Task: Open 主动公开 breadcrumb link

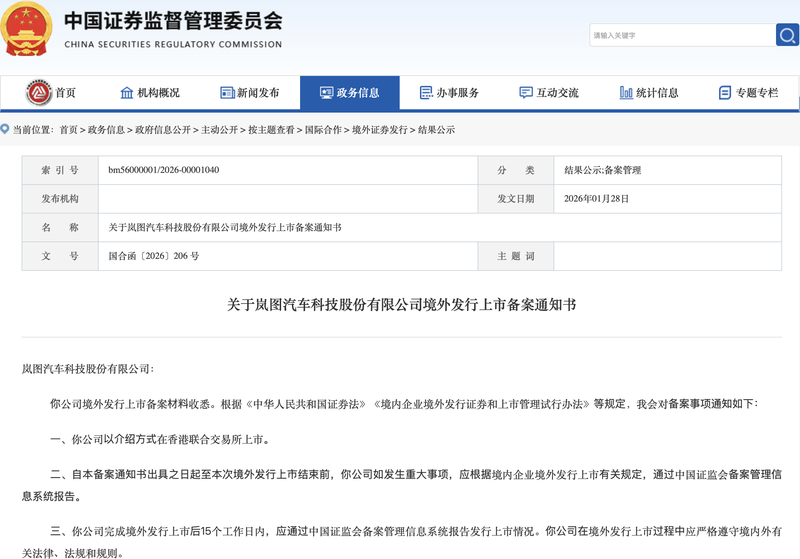Action: (x=219, y=130)
